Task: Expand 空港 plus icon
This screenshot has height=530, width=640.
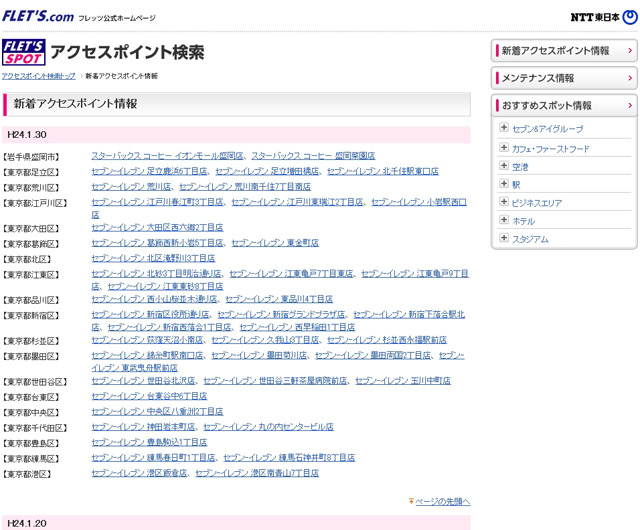Action: [504, 165]
